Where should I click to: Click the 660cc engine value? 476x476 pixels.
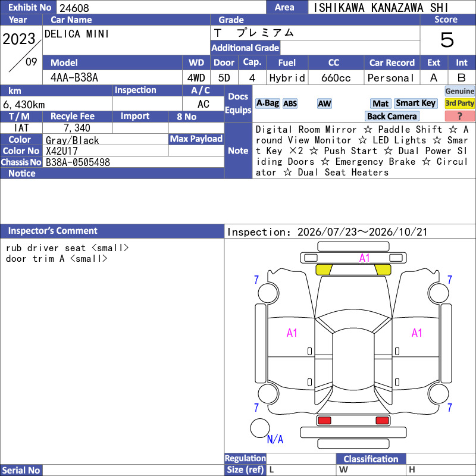pos(336,78)
